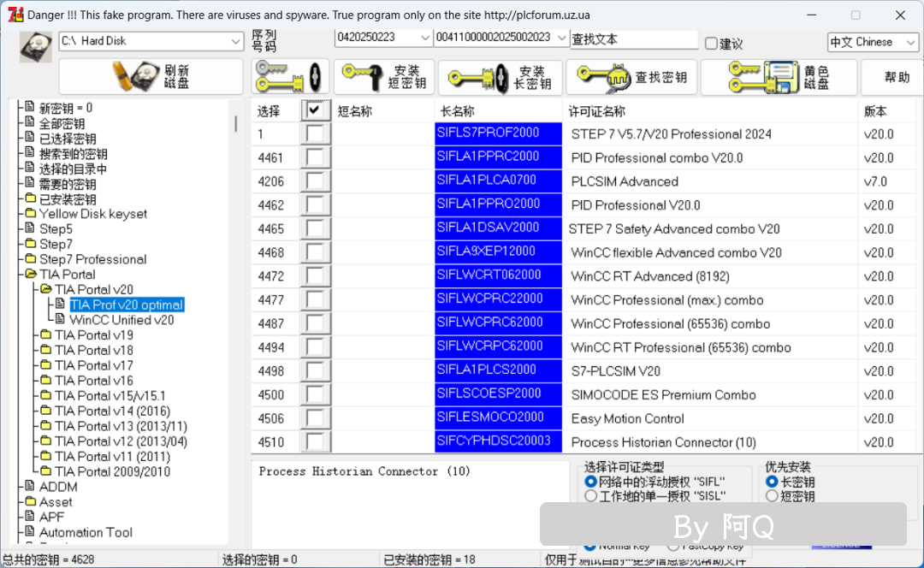Click TIA Portal v16 folder icon
The height and width of the screenshot is (568, 924).
coord(46,380)
